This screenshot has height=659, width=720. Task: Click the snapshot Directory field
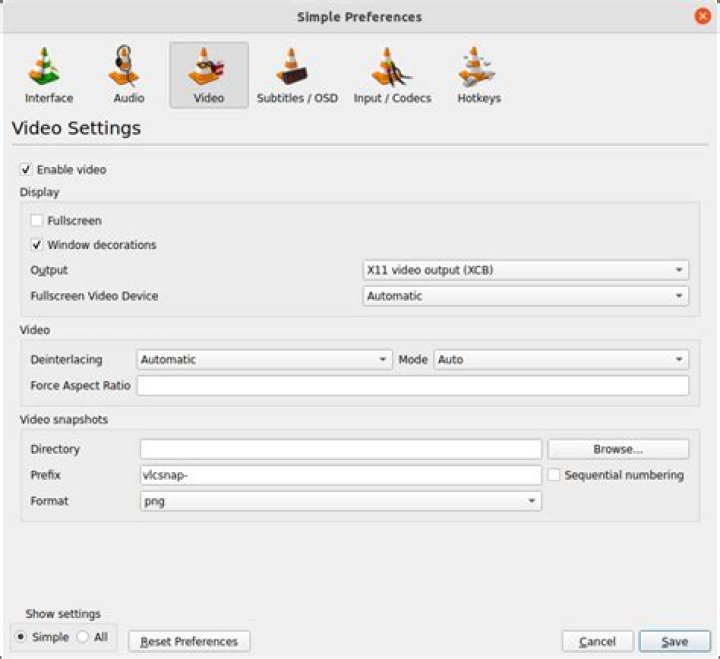coord(340,449)
